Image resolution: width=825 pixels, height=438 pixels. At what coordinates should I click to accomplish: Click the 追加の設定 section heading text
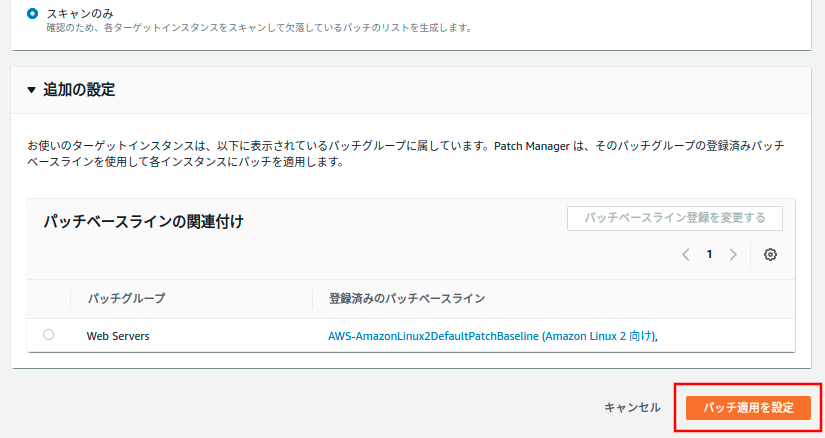79,90
